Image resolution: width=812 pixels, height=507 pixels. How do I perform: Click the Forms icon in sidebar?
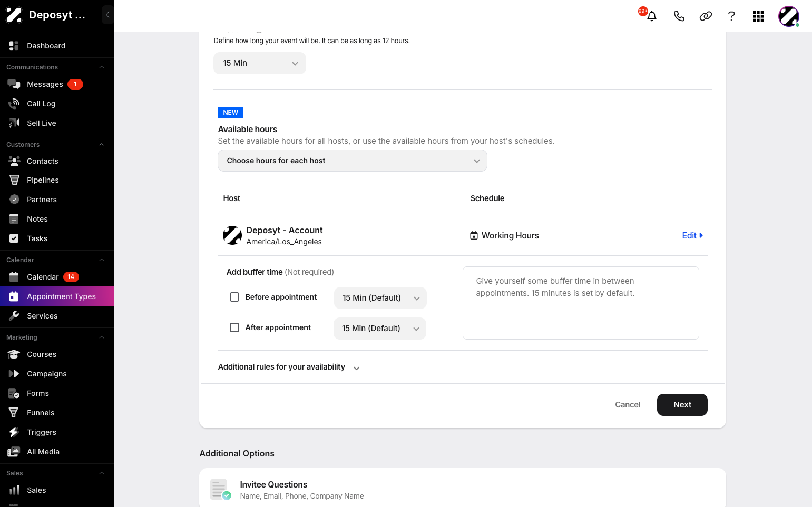click(x=14, y=393)
